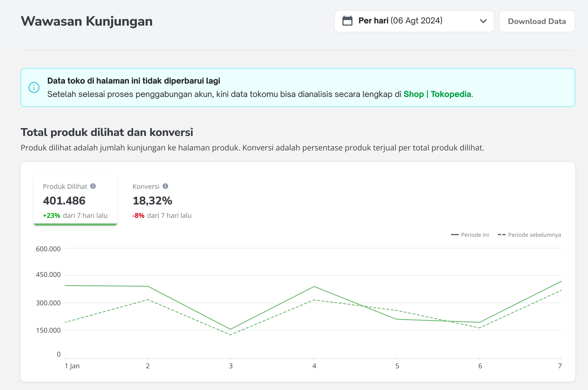Click the Download Data button
This screenshot has height=390, width=588.
tap(536, 21)
